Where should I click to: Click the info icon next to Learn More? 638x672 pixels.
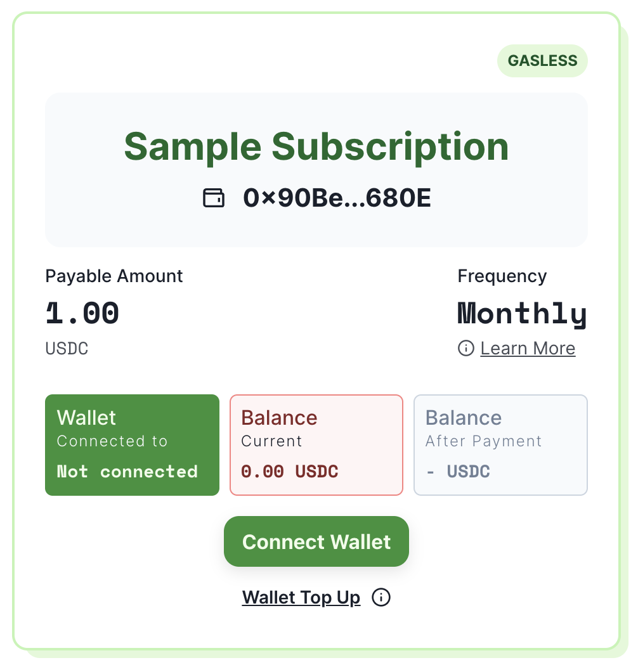pos(466,348)
